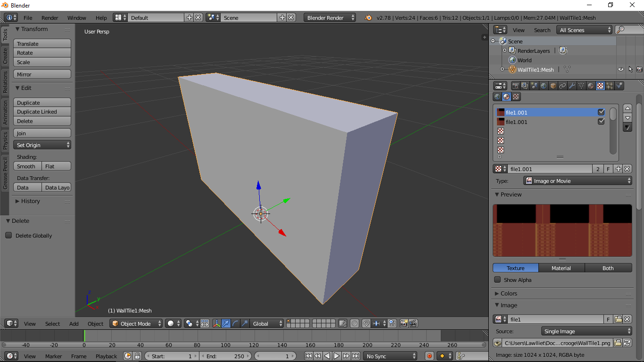This screenshot has height=362, width=644.
Task: Click the auto-keyframe record button
Action: click(429, 356)
